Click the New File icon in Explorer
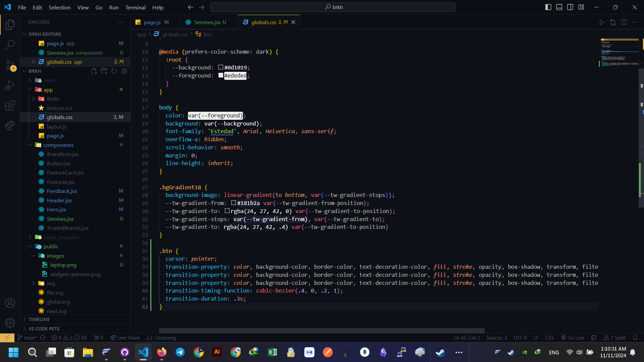This screenshot has height=362, width=644. click(94, 71)
